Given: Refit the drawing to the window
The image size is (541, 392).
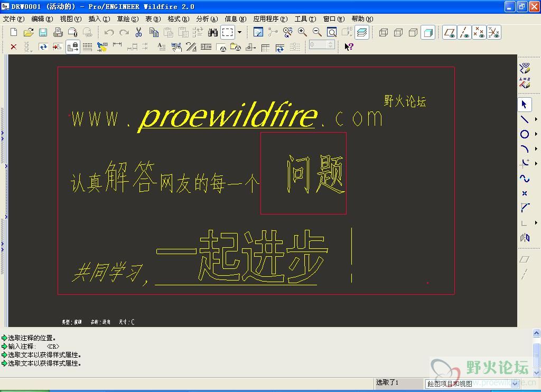Looking at the screenshot, I should click(332, 32).
